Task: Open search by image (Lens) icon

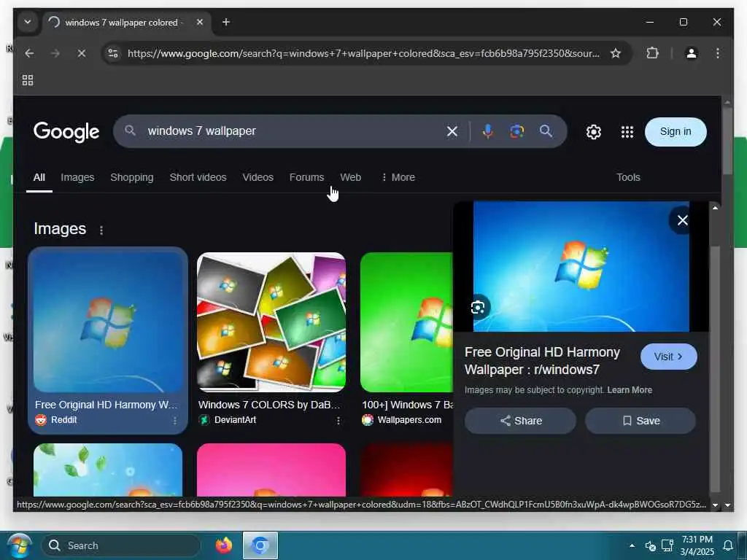Action: [x=517, y=131]
